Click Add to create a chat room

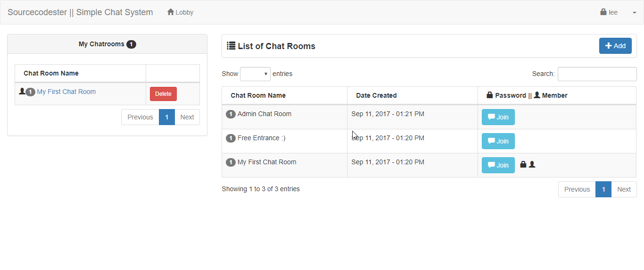615,46
